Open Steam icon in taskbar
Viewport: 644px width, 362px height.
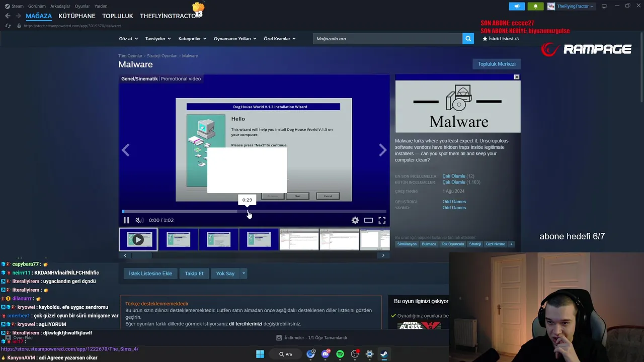(384, 354)
